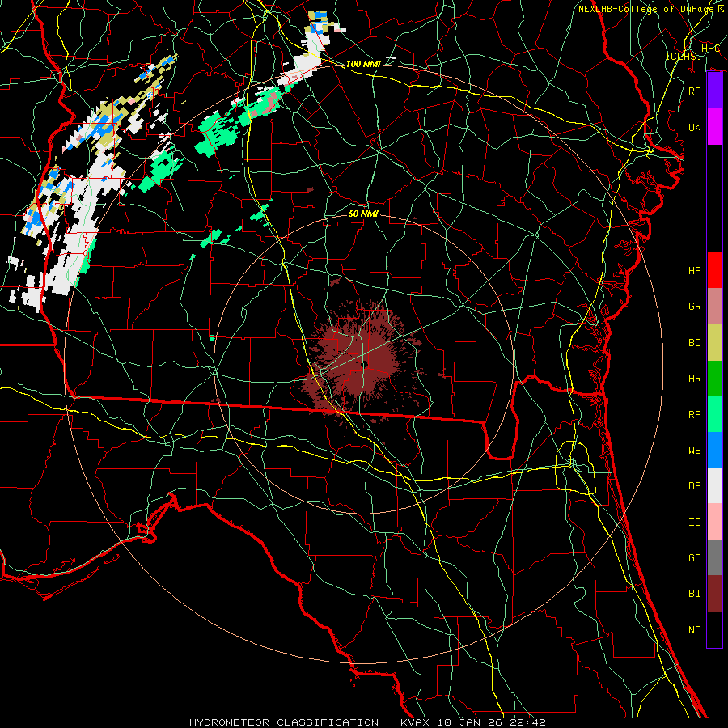Click the UK magenta legend swatch
The height and width of the screenshot is (728, 728).
[714, 127]
